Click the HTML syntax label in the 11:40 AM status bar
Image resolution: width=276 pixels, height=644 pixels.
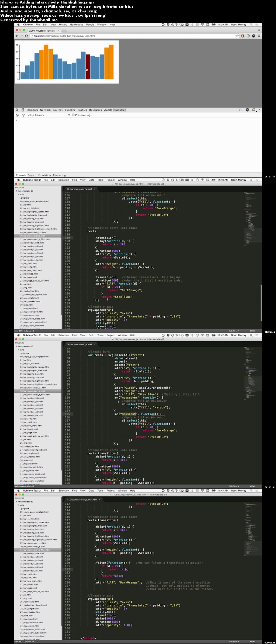[x=253, y=331]
